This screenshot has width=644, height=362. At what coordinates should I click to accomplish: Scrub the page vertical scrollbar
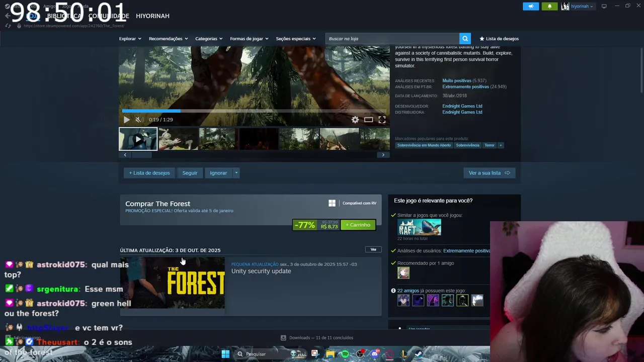point(641,70)
